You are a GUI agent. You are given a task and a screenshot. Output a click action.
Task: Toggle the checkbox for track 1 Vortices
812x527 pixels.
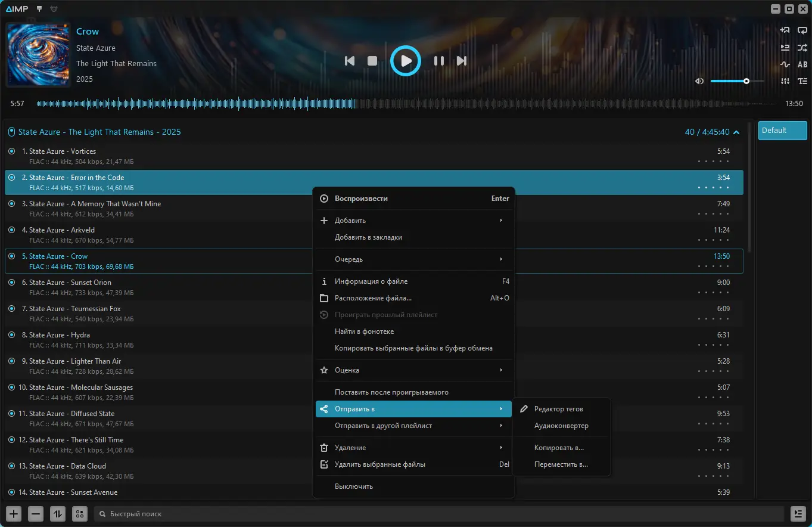[12, 151]
